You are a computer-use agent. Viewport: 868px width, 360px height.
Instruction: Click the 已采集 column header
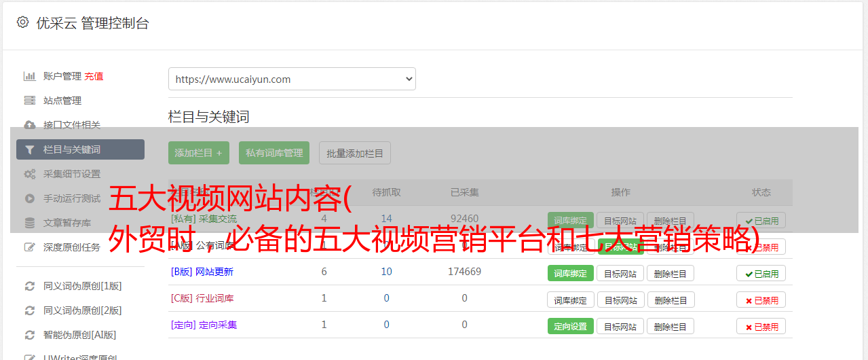pos(465,192)
